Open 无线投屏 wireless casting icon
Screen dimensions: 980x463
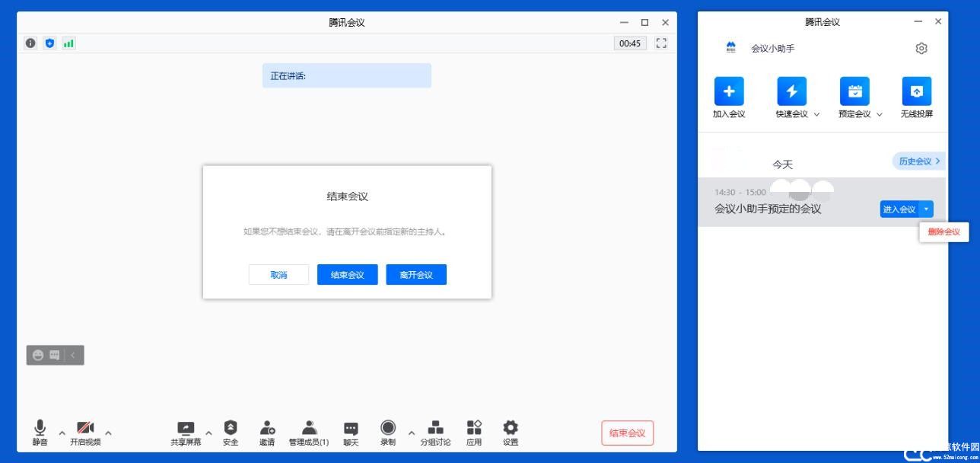click(917, 91)
